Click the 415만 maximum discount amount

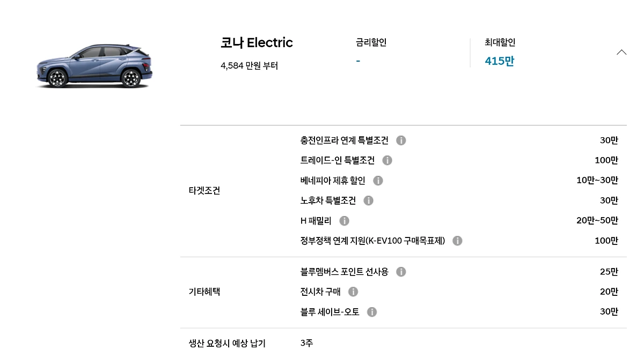click(x=499, y=61)
